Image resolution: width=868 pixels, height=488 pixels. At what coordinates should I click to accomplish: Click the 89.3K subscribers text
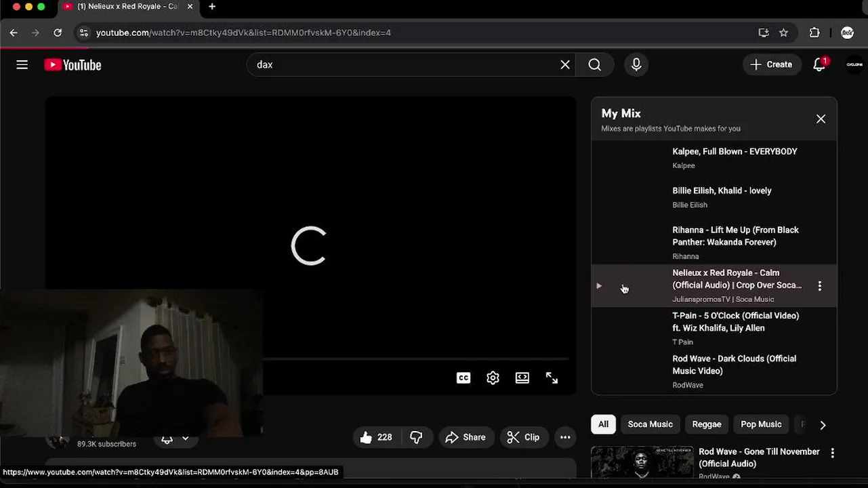pos(106,444)
